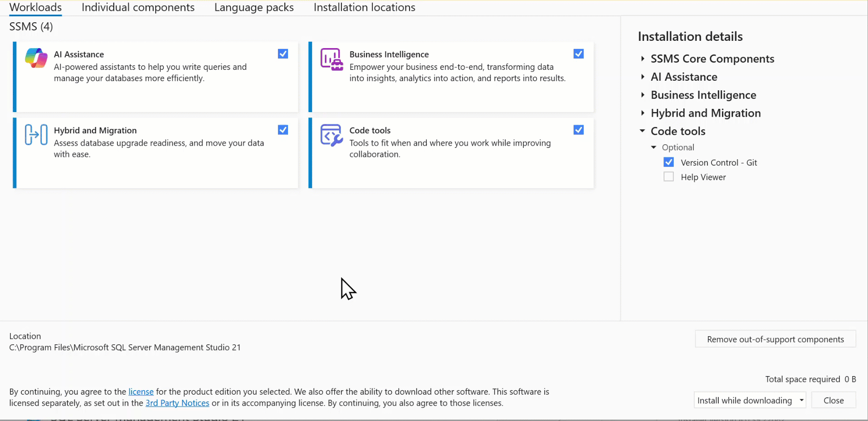868x421 pixels.
Task: Click the Business Intelligence workload icon
Action: click(x=331, y=58)
